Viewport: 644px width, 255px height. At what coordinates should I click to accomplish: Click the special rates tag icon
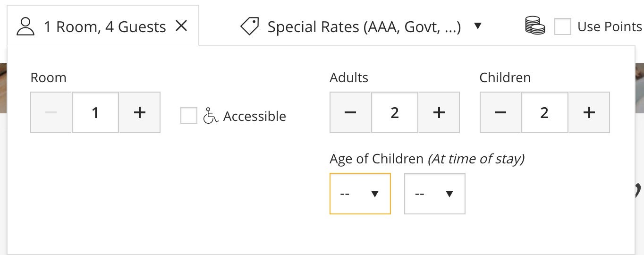click(250, 26)
